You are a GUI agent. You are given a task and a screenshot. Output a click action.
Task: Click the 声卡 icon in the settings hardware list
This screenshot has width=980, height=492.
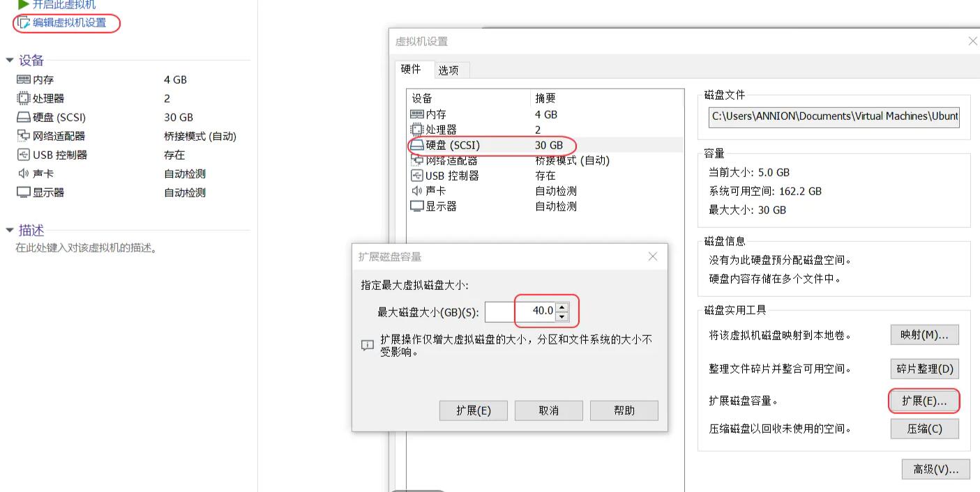click(417, 191)
